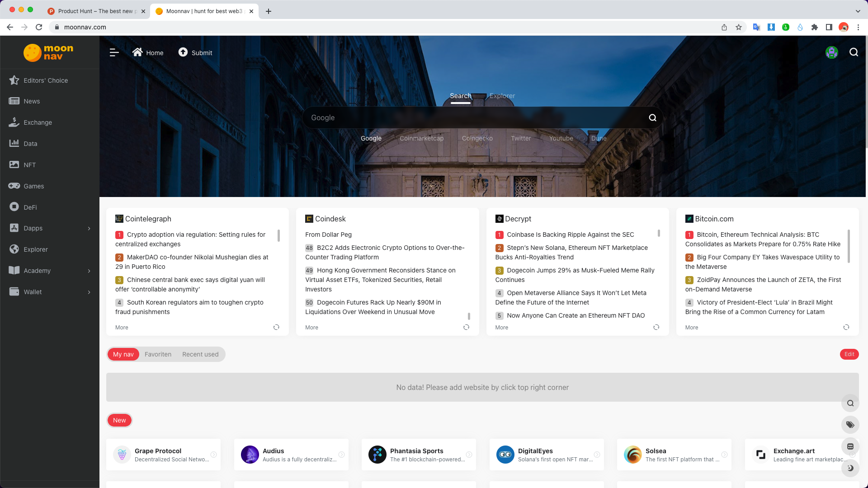868x488 pixels.
Task: Click More under Decrypt
Action: point(501,328)
